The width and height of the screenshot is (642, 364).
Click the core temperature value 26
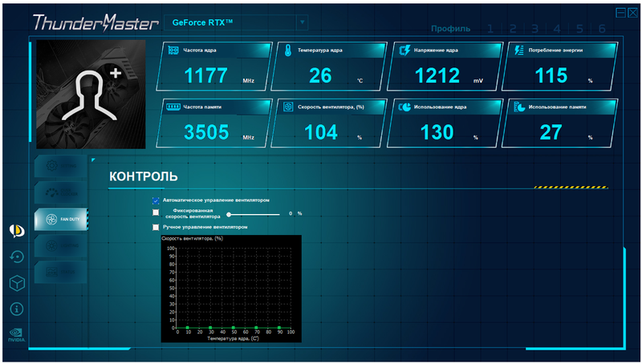[320, 75]
